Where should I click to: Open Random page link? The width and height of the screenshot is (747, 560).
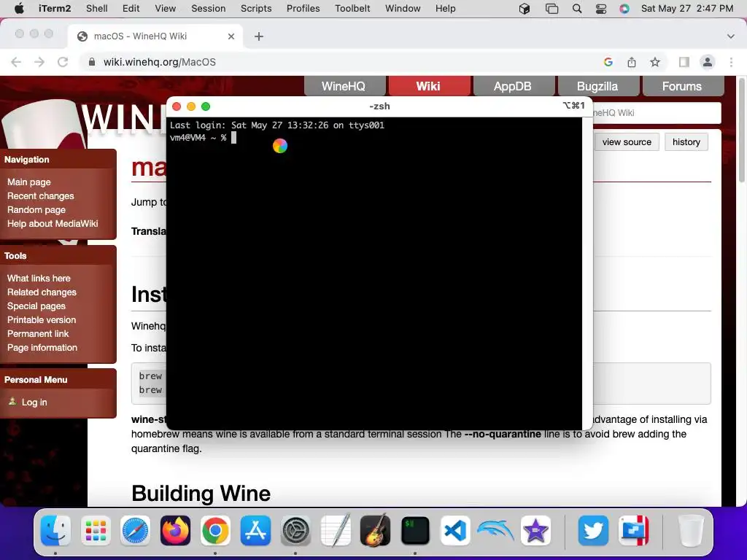(36, 209)
